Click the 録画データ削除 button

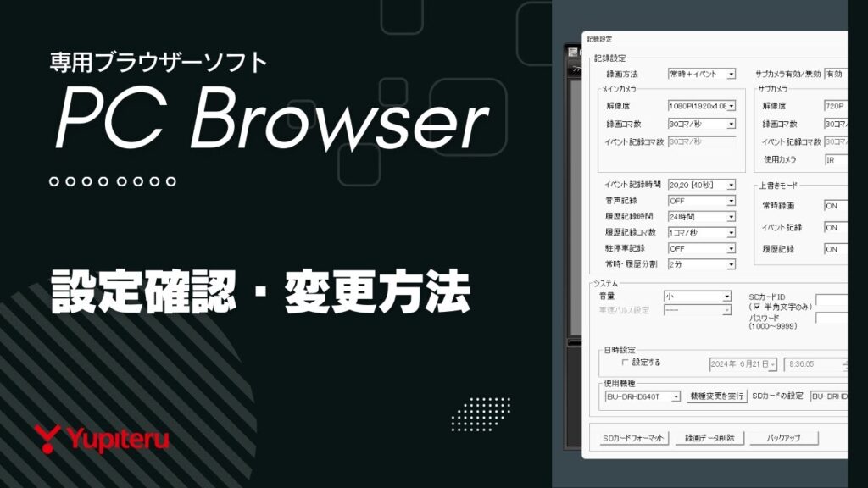709,438
